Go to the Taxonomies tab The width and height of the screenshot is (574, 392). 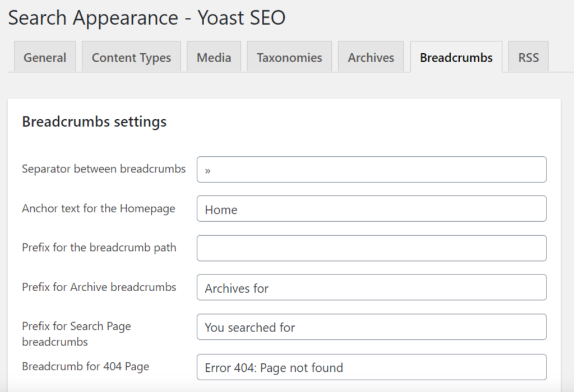pos(289,57)
